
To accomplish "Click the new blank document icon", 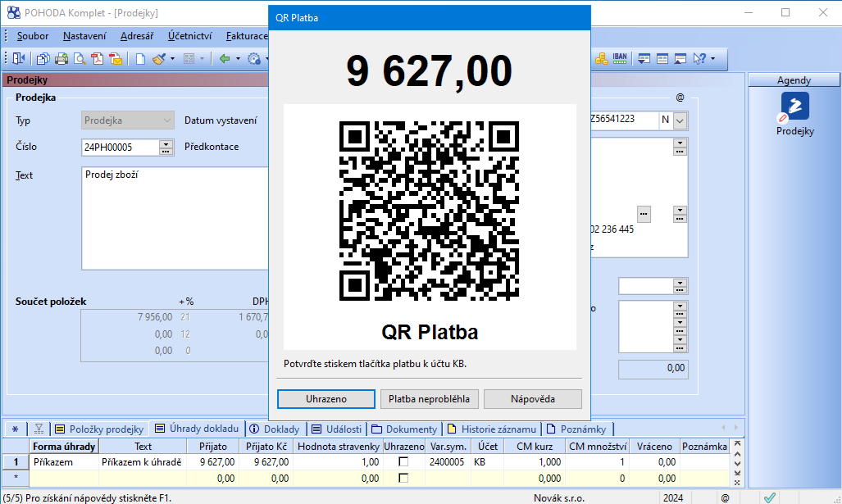I will pyautogui.click(x=140, y=58).
